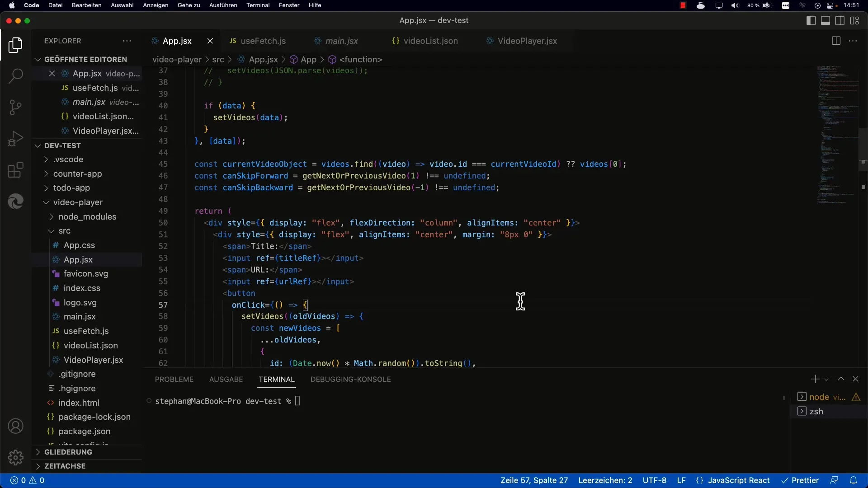
Task: Change the LF end of line sequence
Action: (681, 480)
